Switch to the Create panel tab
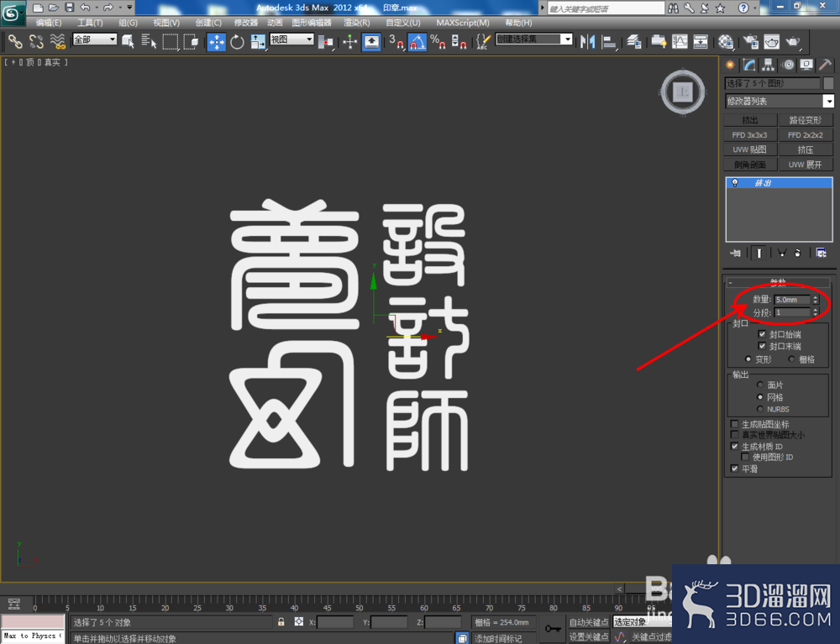Viewport: 840px width, 644px height. (x=730, y=65)
